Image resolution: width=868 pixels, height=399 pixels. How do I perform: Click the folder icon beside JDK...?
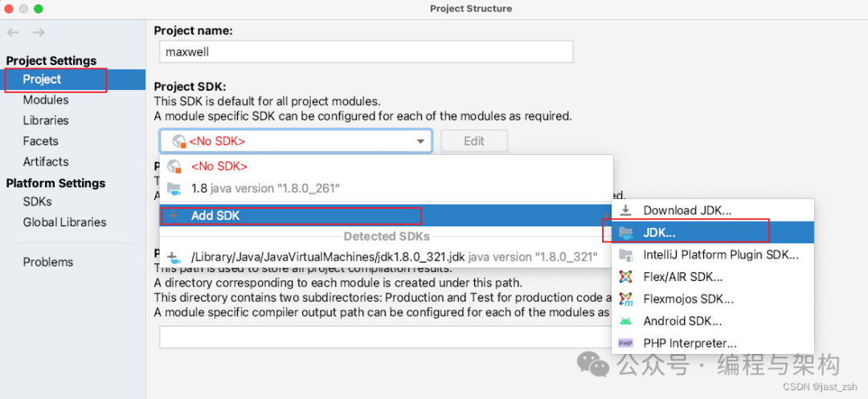tap(625, 233)
